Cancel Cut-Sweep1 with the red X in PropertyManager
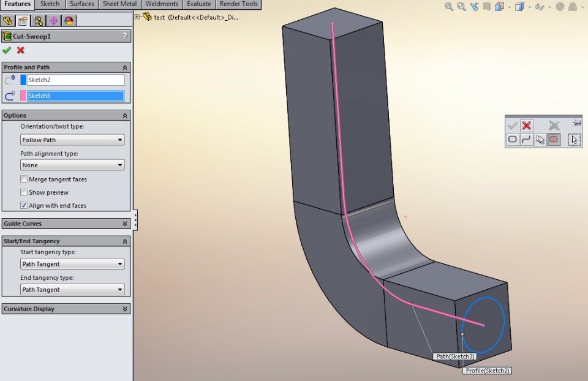Screen dimensions: 588x381 pyautogui.click(x=21, y=50)
